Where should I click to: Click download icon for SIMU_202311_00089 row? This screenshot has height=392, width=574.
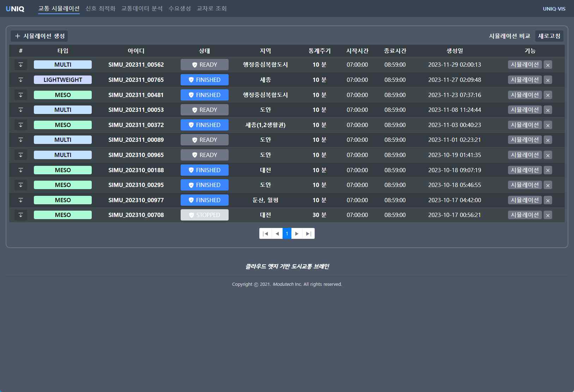tap(21, 140)
